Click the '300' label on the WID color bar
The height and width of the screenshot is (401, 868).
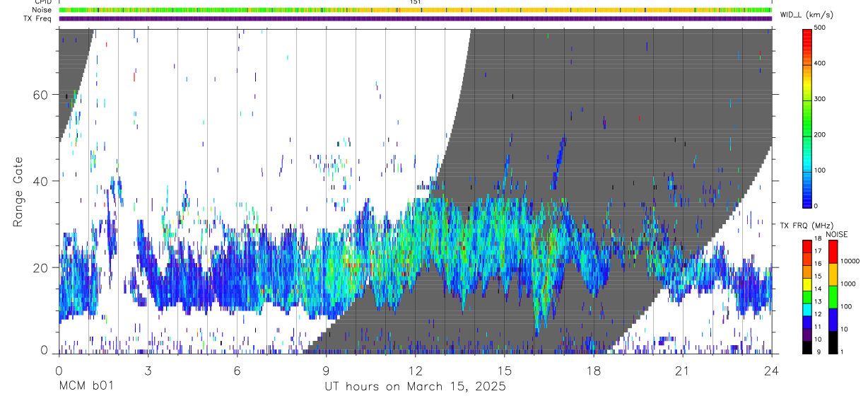pyautogui.click(x=821, y=100)
